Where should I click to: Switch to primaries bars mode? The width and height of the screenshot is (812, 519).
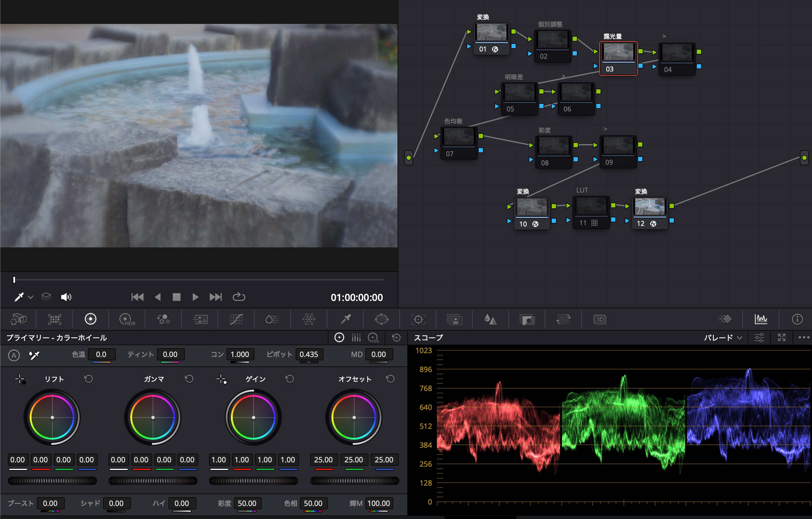[x=356, y=338]
